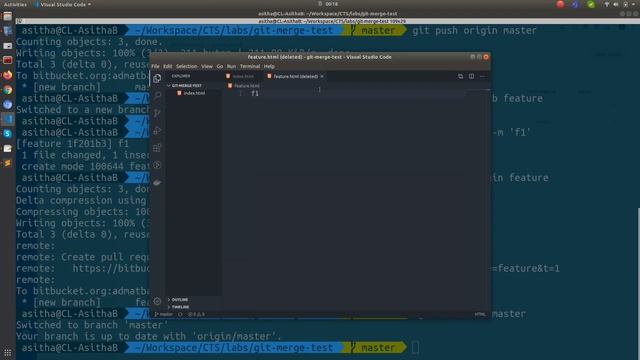The width and height of the screenshot is (640, 360).
Task: Split the editor to the right
Action: point(471,76)
